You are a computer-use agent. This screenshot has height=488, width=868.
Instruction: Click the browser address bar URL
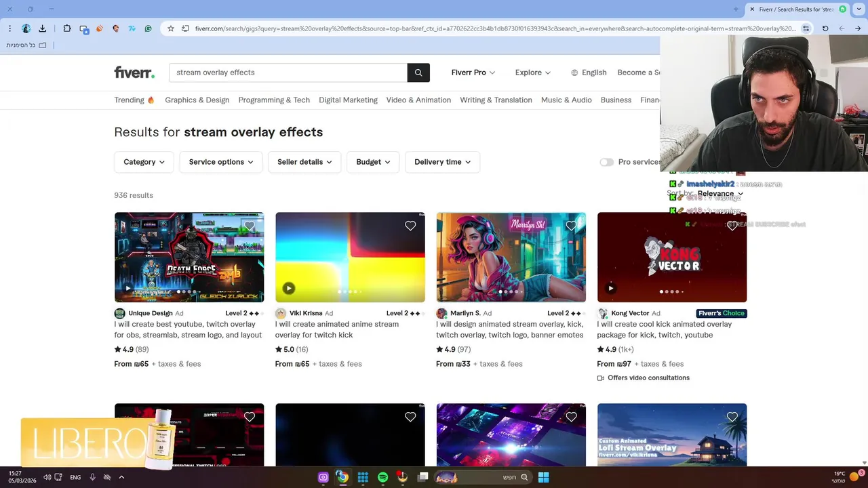click(495, 28)
